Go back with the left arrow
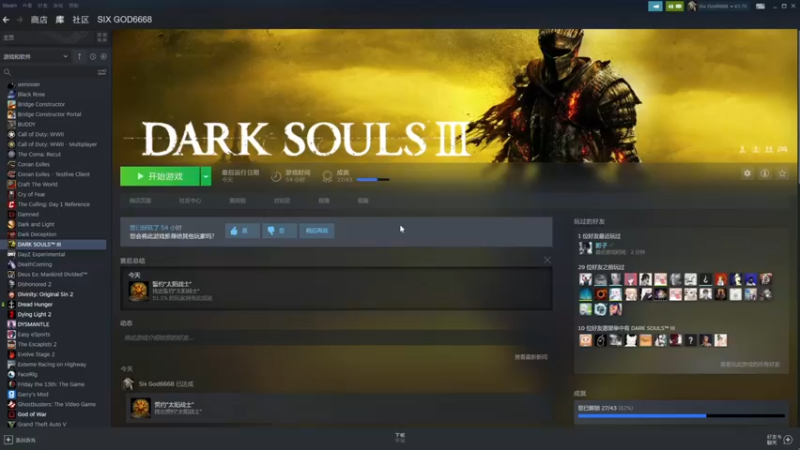The height and width of the screenshot is (450, 800). click(x=6, y=19)
